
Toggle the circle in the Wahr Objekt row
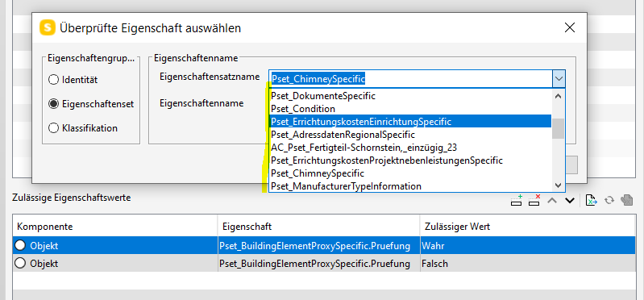tap(20, 246)
